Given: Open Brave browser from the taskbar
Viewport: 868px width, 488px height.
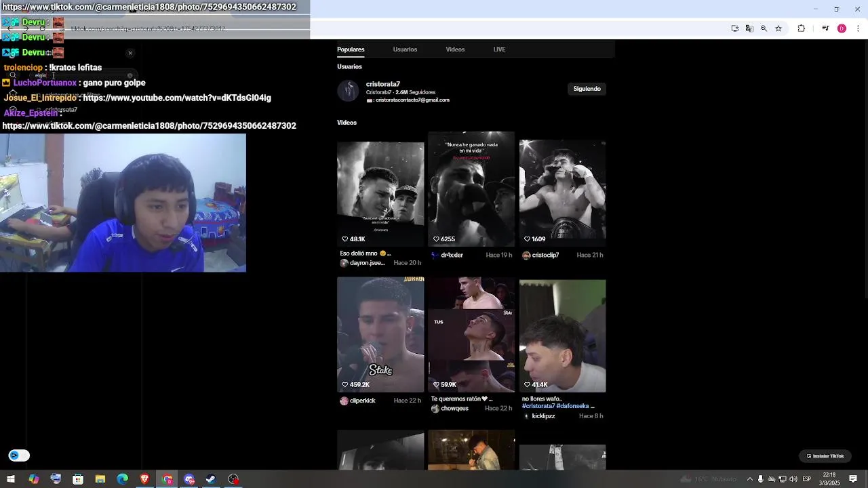Looking at the screenshot, I should click(x=144, y=479).
